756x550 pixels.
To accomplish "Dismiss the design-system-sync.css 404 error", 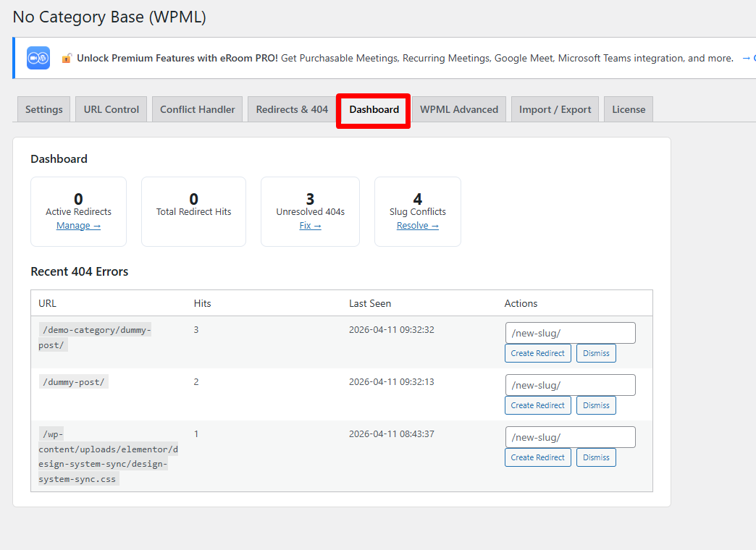I will click(596, 457).
